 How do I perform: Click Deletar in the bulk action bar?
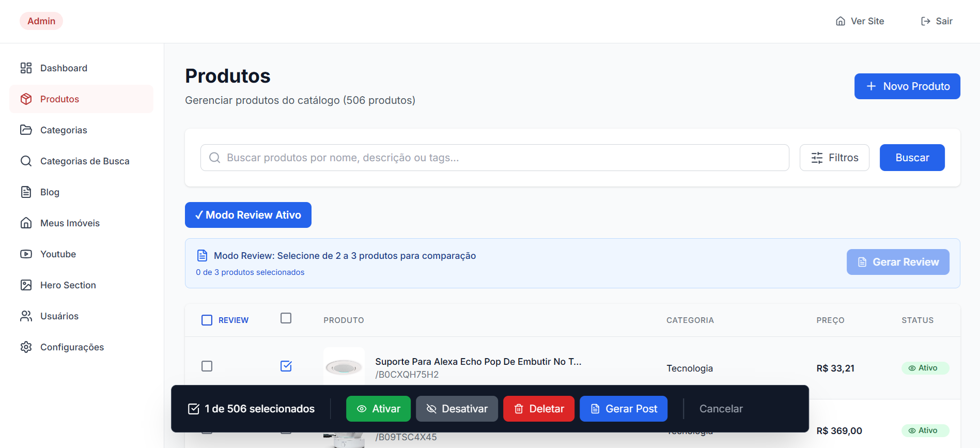539,409
